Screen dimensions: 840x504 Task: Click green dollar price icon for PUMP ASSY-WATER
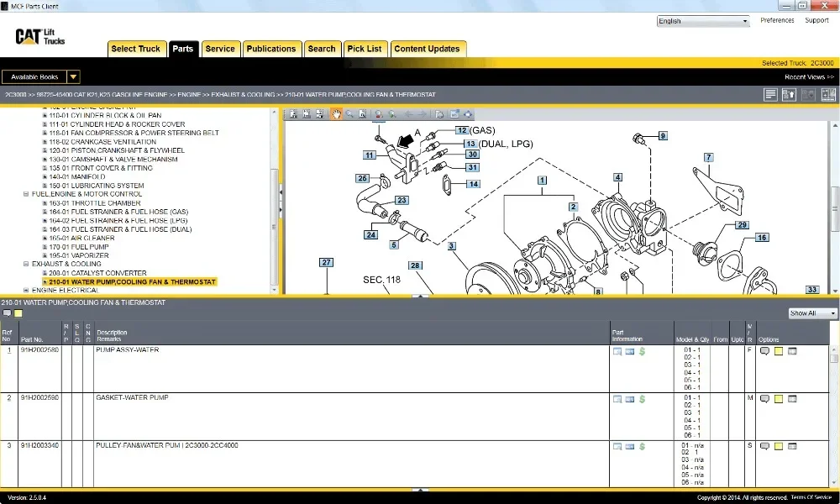click(x=642, y=351)
